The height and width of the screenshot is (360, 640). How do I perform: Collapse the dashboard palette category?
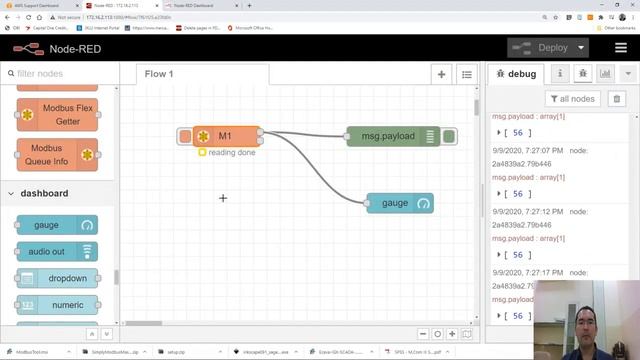coord(11,193)
